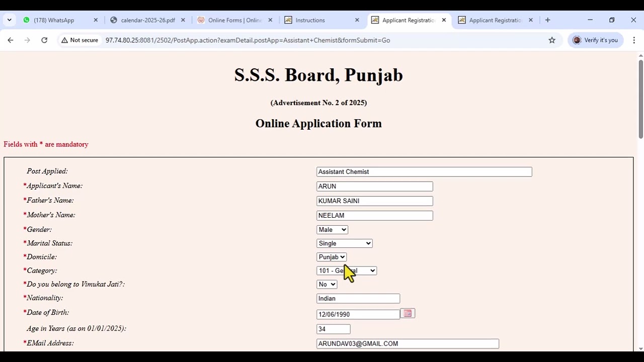Click the S.S.S. Board, Punjab heading

[318, 75]
